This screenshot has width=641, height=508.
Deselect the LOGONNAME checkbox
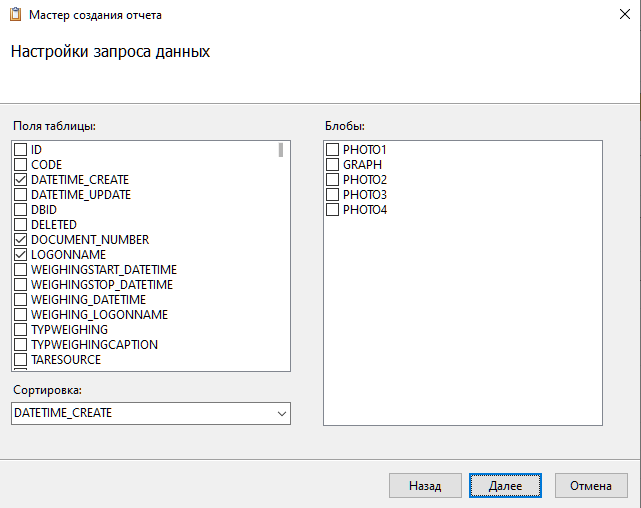tap(20, 255)
